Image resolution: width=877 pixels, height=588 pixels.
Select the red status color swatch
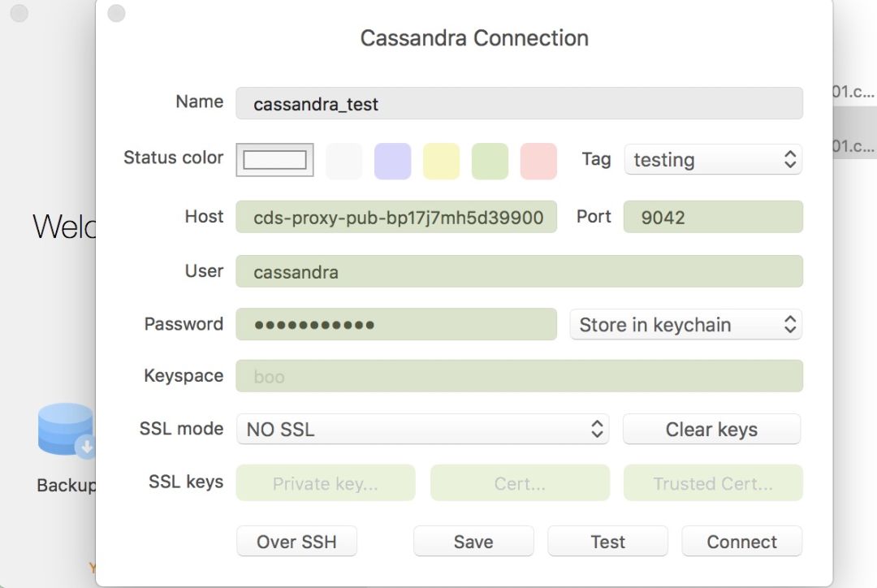(x=538, y=161)
